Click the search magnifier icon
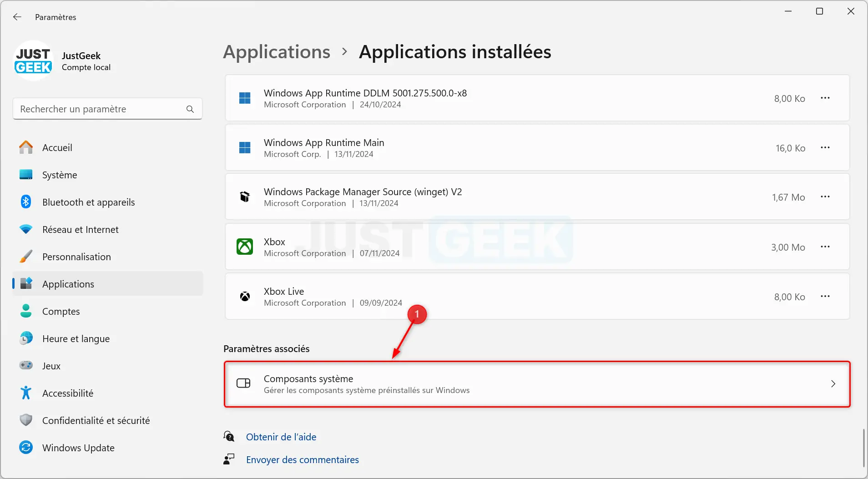Image resolution: width=868 pixels, height=479 pixels. tap(190, 109)
